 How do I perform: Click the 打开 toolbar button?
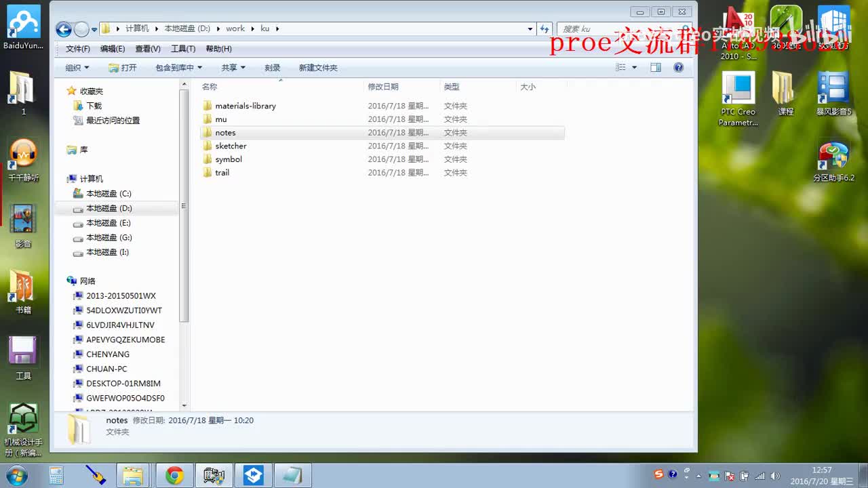tap(123, 68)
